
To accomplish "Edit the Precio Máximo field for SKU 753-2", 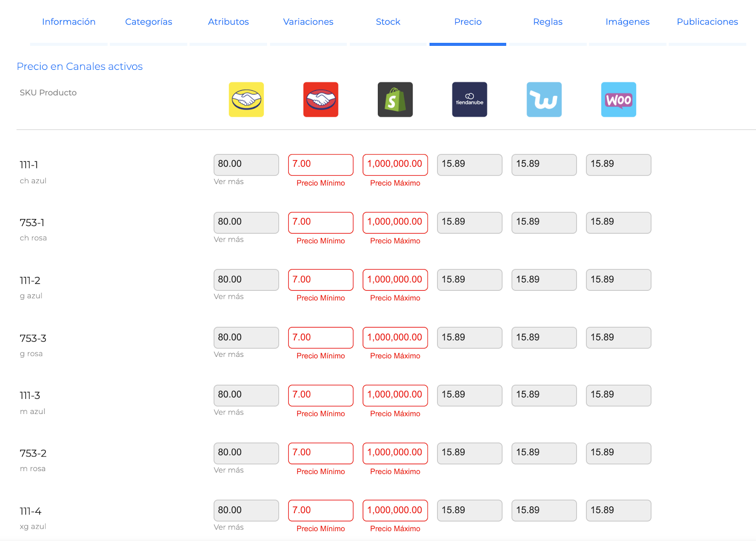I will [395, 453].
